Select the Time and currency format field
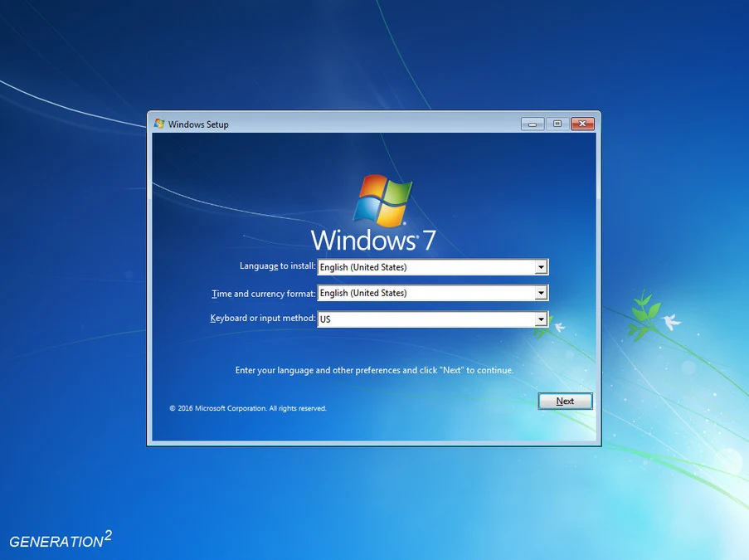 [x=433, y=293]
